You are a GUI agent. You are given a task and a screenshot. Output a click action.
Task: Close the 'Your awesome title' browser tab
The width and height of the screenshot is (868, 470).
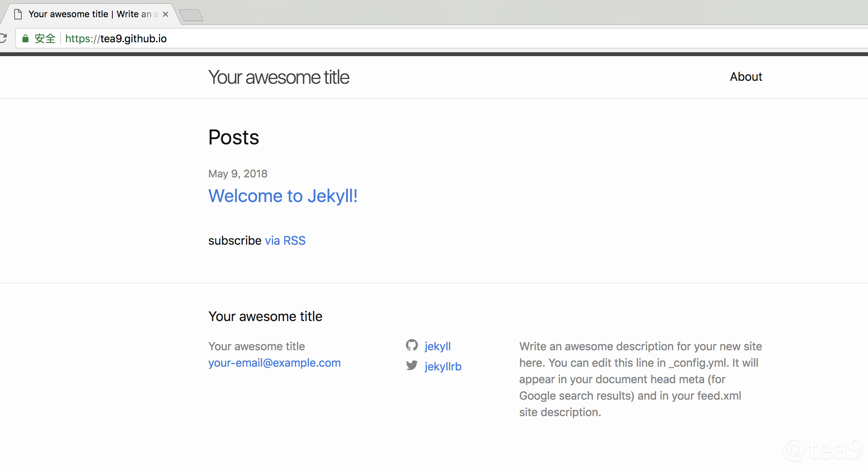click(166, 14)
